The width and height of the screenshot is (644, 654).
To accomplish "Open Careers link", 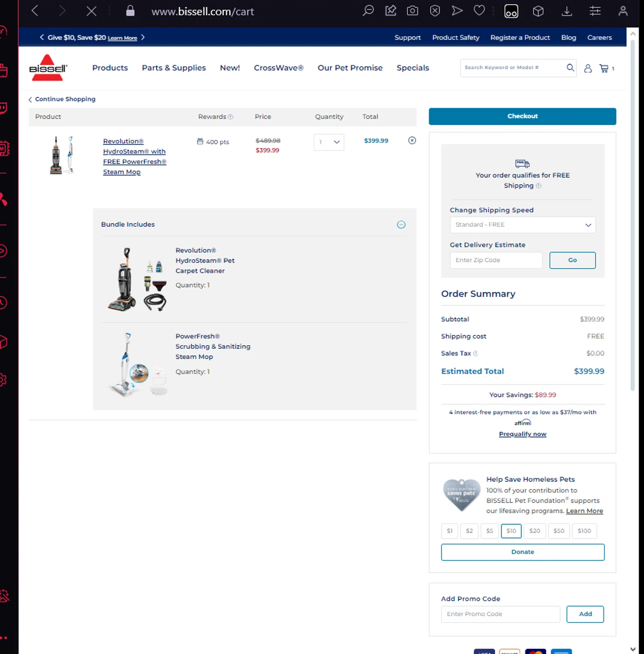I will [x=600, y=37].
